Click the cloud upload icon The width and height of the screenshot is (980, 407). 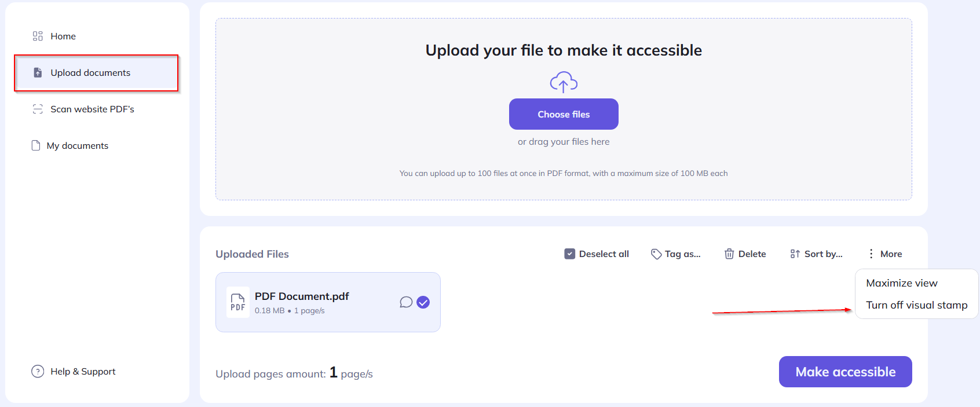point(564,82)
